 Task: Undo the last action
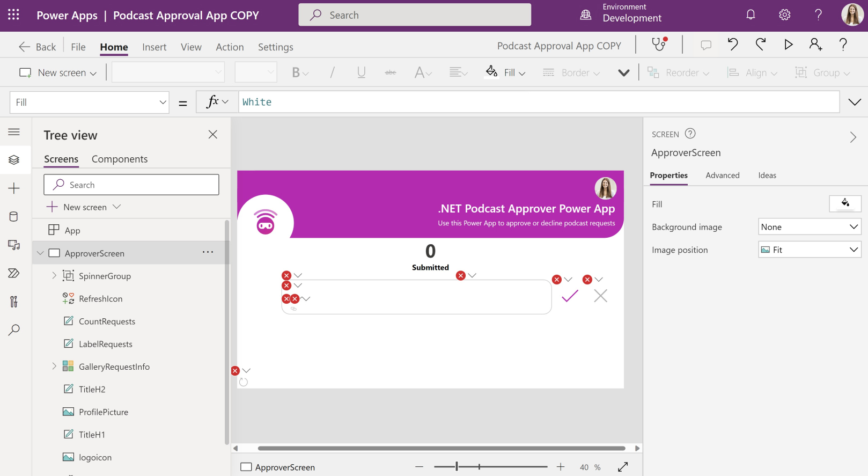733,45
